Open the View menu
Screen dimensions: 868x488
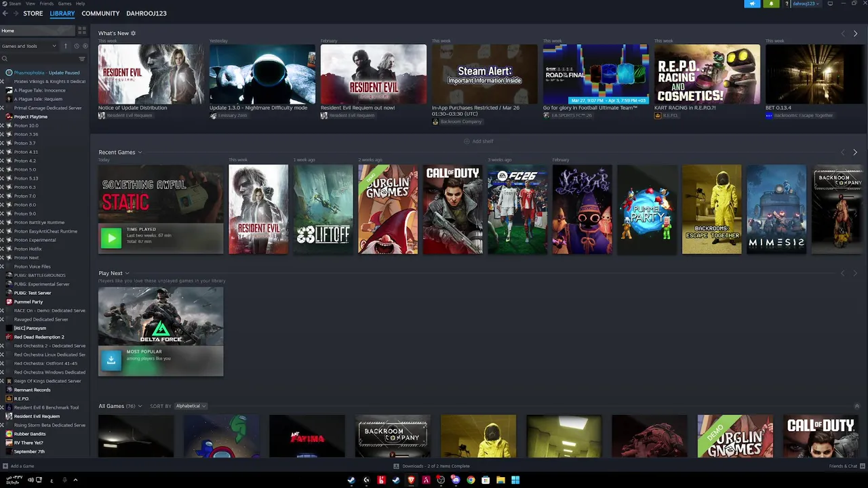tap(31, 3)
